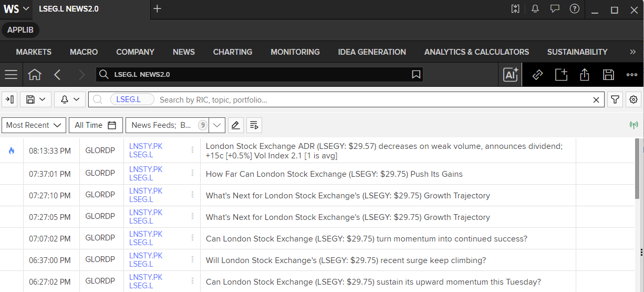Screen dimensions: 644x292
Task: Click GLORDP source in 07:07:02 PM row
Action: click(100, 238)
